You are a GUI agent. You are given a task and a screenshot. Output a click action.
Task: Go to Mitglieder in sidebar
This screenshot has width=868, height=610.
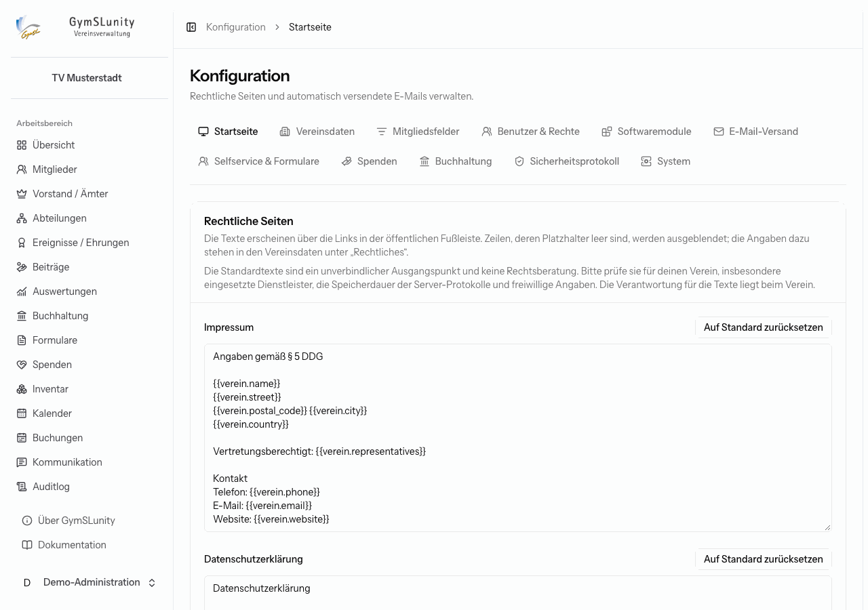pyautogui.click(x=90, y=169)
